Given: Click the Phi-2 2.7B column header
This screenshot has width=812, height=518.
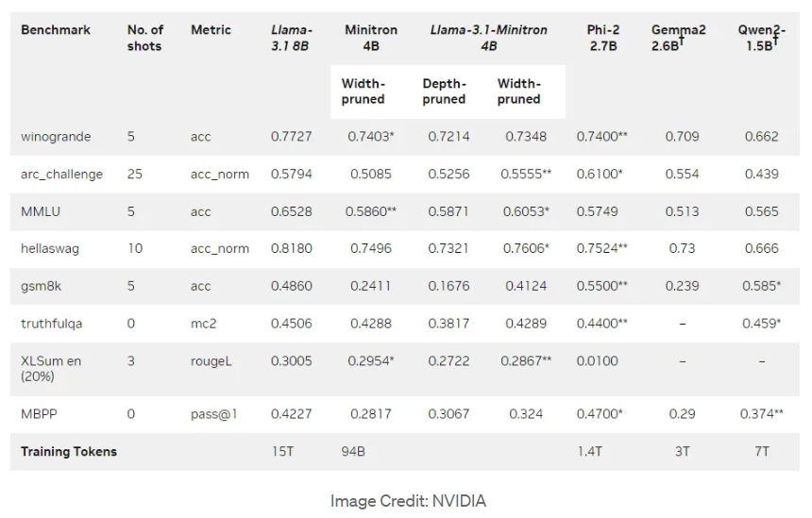Looking at the screenshot, I should point(603,38).
